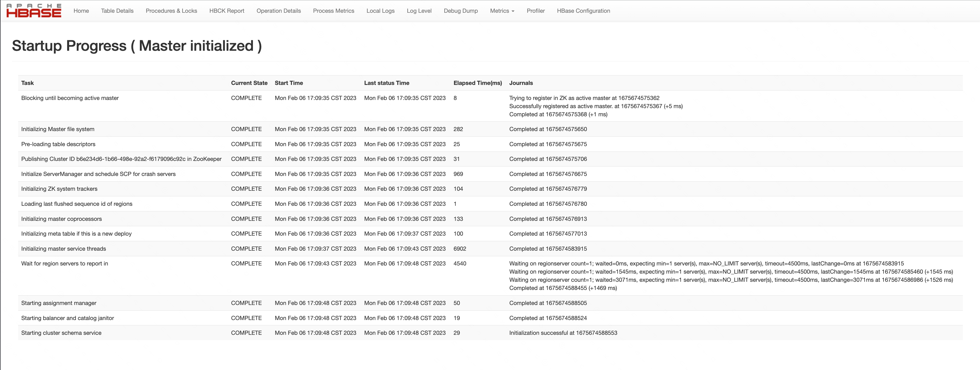Open Procedures & Locks page
The image size is (980, 370).
tap(171, 11)
